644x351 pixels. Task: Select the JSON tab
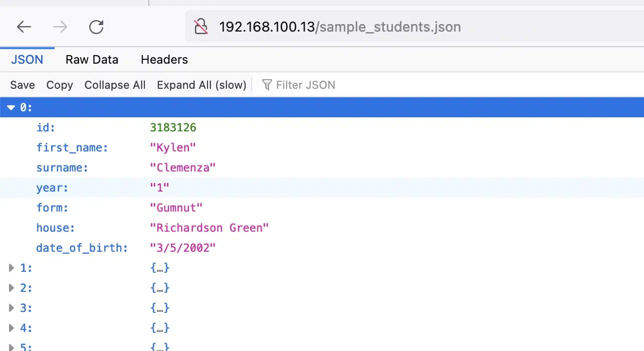[x=27, y=60]
